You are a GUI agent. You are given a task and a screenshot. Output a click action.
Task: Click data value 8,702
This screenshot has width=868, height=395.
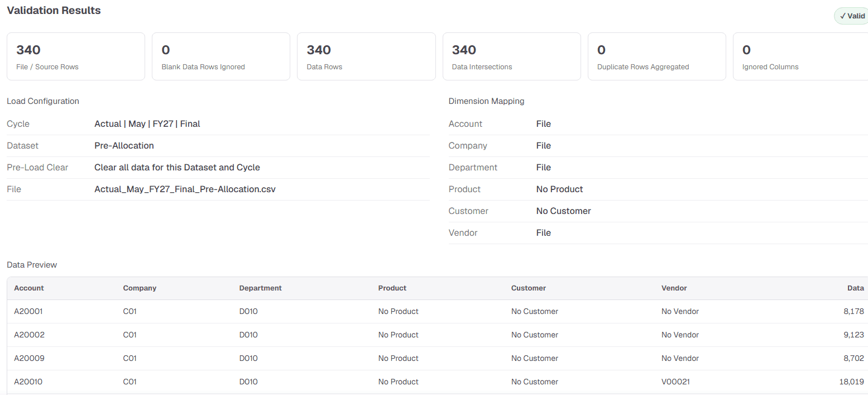[x=853, y=359]
